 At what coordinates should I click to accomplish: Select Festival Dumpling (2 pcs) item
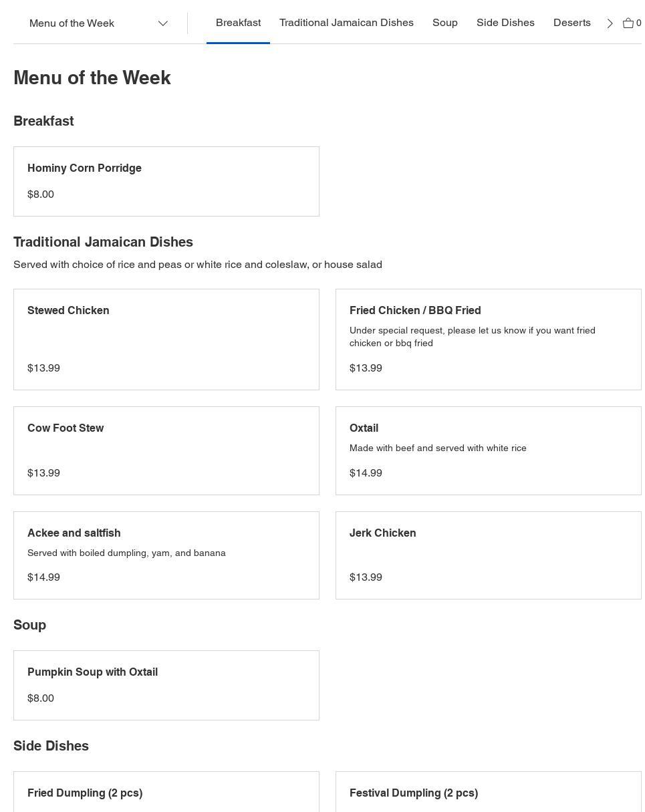coord(488,793)
